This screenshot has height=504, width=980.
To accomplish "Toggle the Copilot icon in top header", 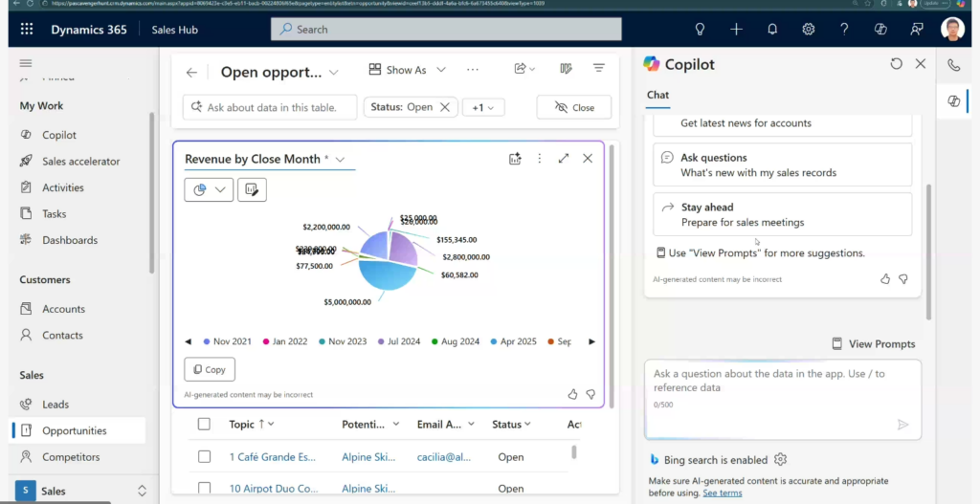I will pyautogui.click(x=880, y=30).
